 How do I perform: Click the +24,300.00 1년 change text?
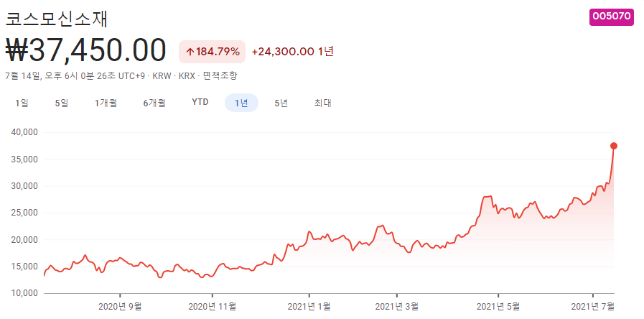coord(292,52)
